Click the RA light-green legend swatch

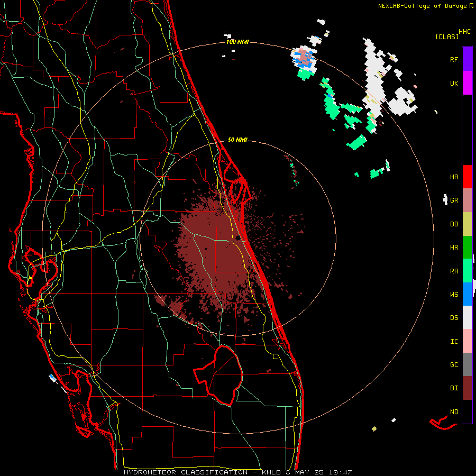click(x=467, y=271)
